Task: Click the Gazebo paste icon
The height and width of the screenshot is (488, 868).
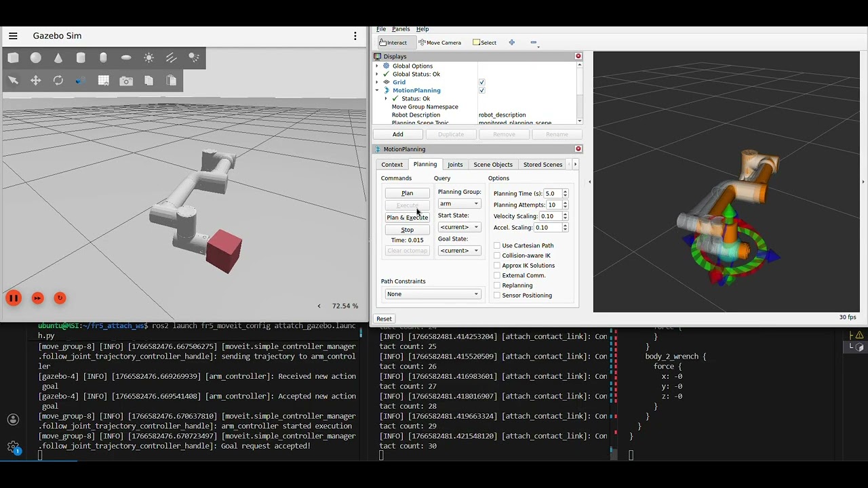Action: coord(172,81)
